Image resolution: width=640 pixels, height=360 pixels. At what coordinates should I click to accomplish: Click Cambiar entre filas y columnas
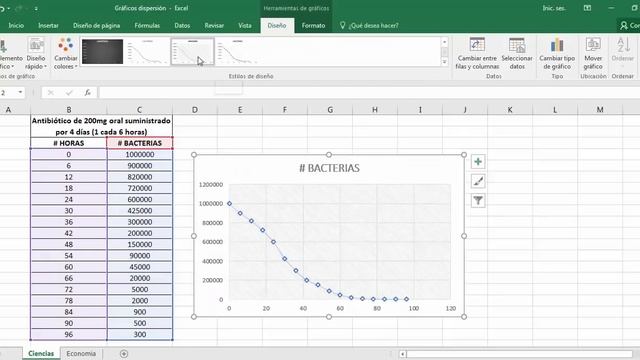[x=477, y=53]
